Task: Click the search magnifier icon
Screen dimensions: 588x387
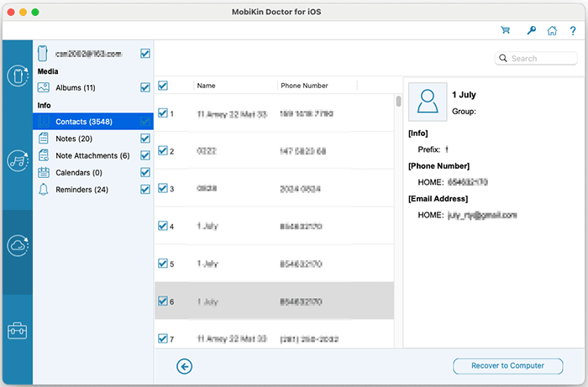Action: 503,58
